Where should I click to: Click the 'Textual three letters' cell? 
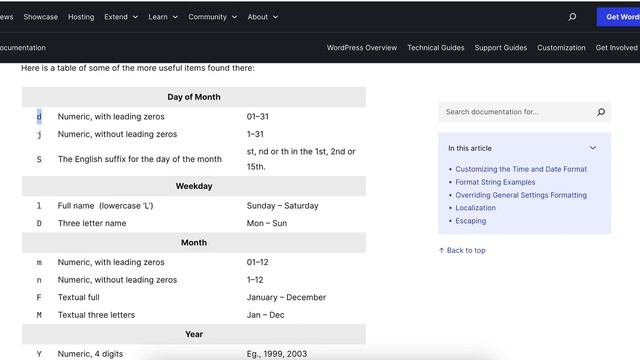tap(96, 315)
